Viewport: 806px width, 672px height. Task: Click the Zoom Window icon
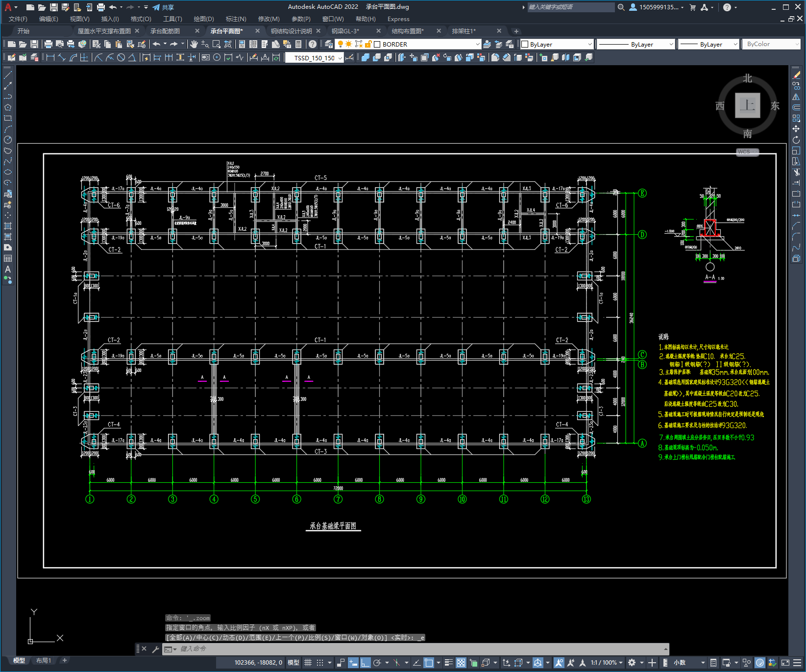tap(217, 44)
